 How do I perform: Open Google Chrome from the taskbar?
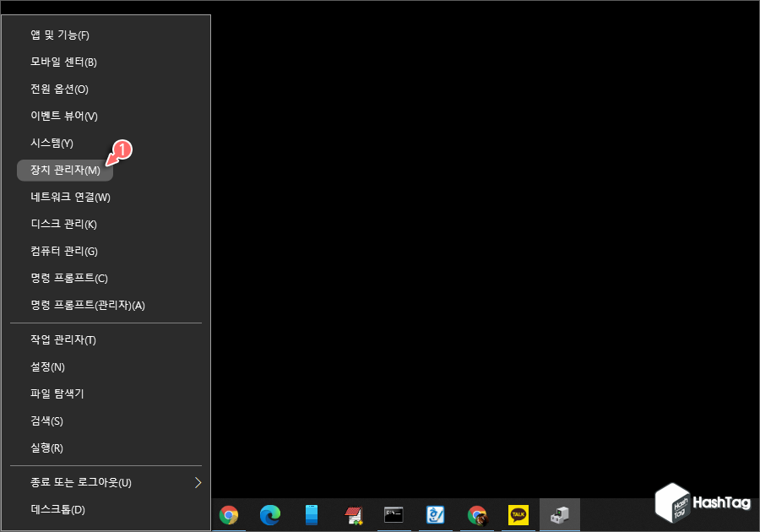[x=228, y=514]
